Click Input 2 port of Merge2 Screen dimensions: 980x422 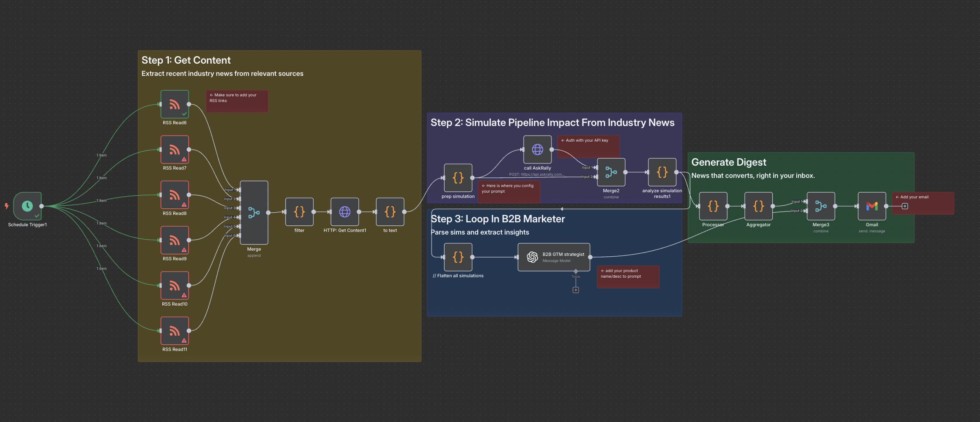pyautogui.click(x=596, y=177)
